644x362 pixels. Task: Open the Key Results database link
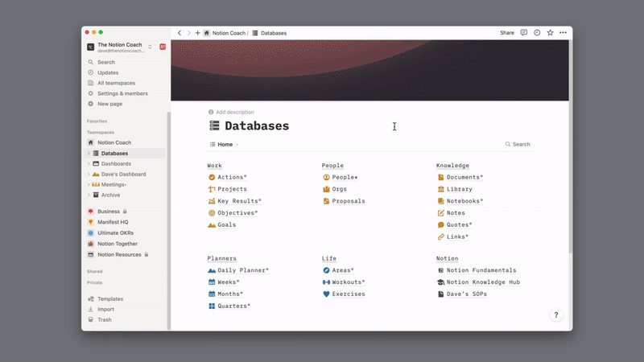point(239,201)
